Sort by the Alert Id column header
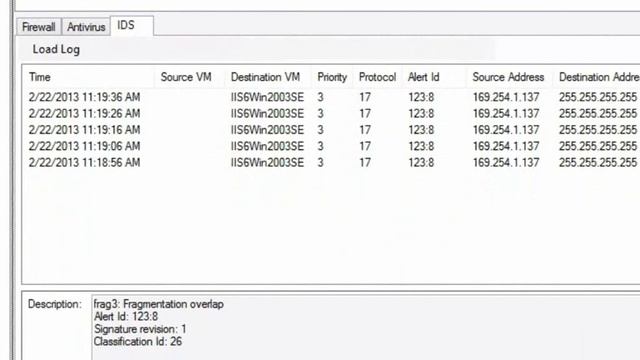The image size is (640, 360). [x=435, y=77]
